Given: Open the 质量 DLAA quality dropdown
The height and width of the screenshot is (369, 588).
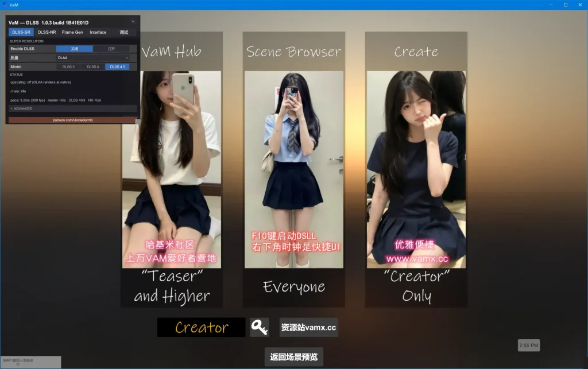Looking at the screenshot, I should click(92, 58).
